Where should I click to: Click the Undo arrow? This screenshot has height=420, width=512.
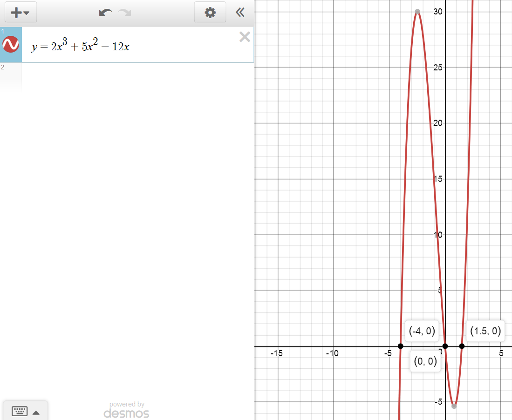click(105, 13)
